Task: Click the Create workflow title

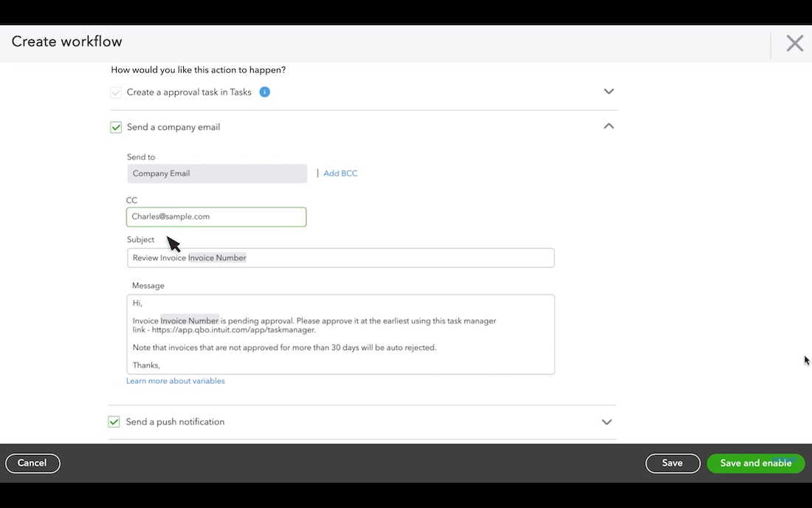Action: pos(66,41)
